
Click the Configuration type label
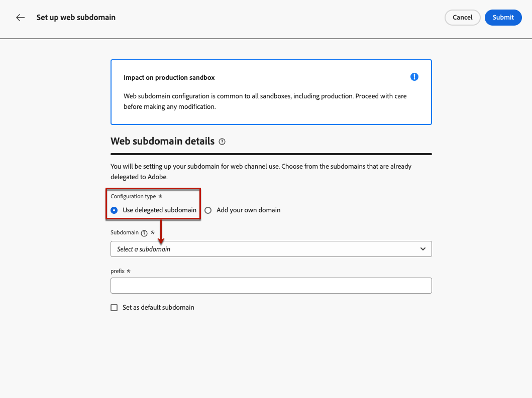click(x=133, y=196)
